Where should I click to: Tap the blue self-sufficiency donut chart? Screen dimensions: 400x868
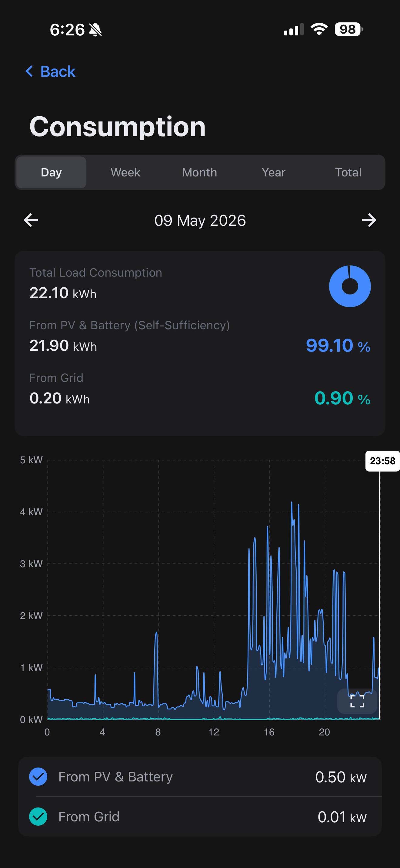coord(350,286)
